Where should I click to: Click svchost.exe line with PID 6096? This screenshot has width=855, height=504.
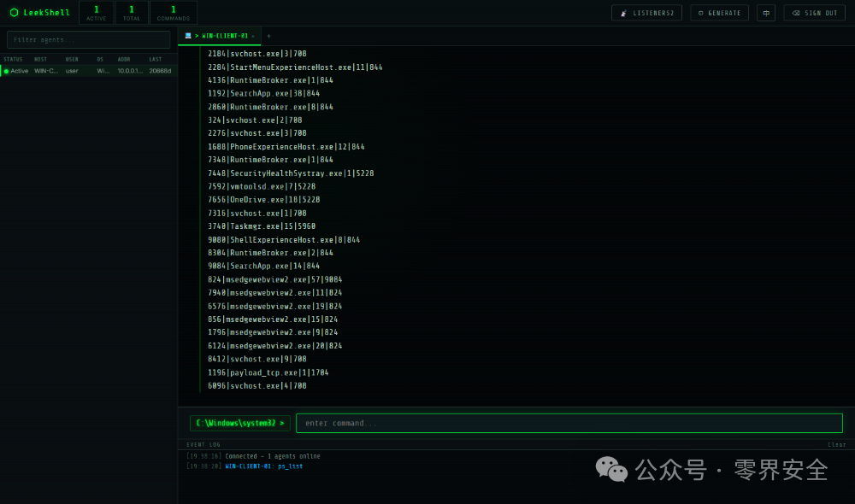tap(256, 386)
